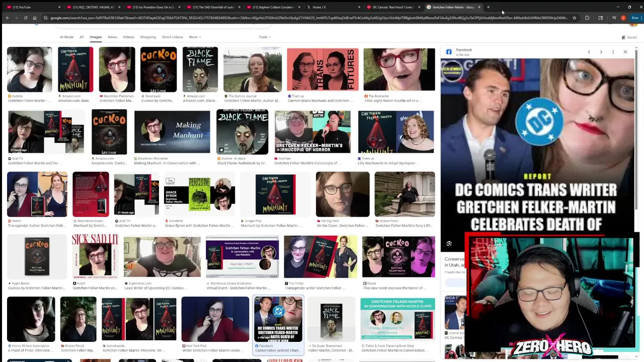This screenshot has width=644, height=362.
Task: Open a new browser tab with plus
Action: click(488, 7)
